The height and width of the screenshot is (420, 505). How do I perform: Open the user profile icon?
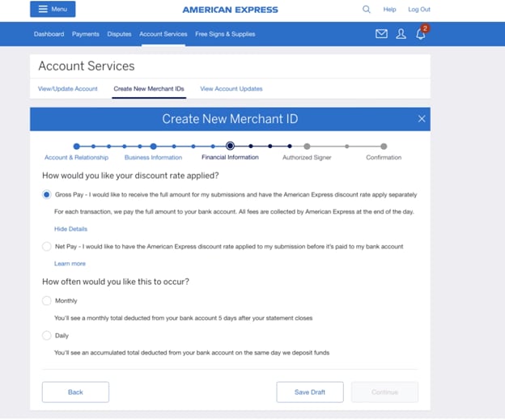click(x=401, y=34)
